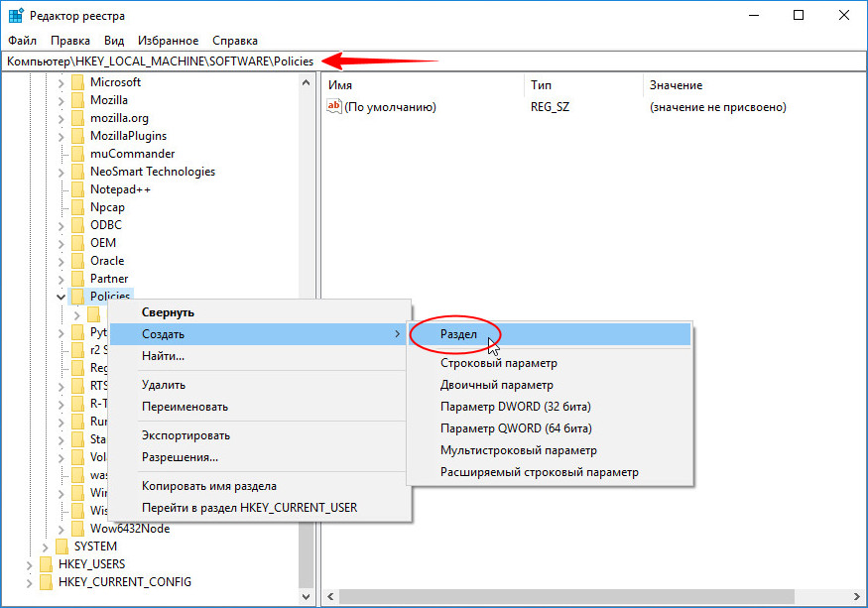Expand the MozillaPlugins key
Screen dimensions: 868x608
click(61, 136)
